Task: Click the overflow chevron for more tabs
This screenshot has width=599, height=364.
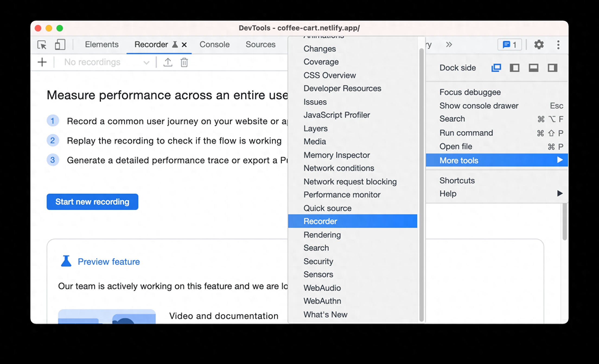Action: tap(449, 44)
